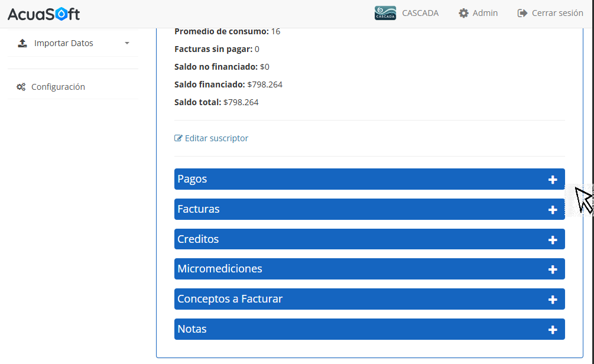
Task: Expand the Importar Datos dropdown arrow
Action: click(127, 43)
